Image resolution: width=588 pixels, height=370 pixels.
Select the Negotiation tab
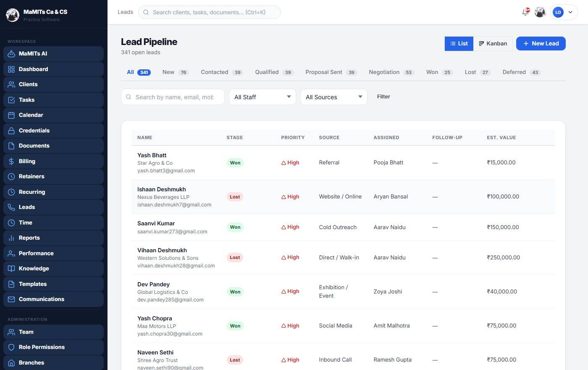(x=391, y=72)
